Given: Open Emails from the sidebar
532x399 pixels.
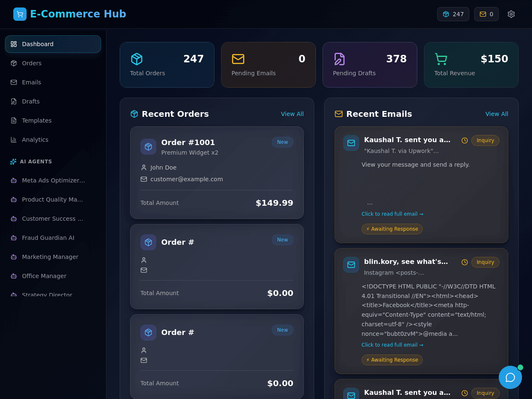Looking at the screenshot, I should [53, 82].
